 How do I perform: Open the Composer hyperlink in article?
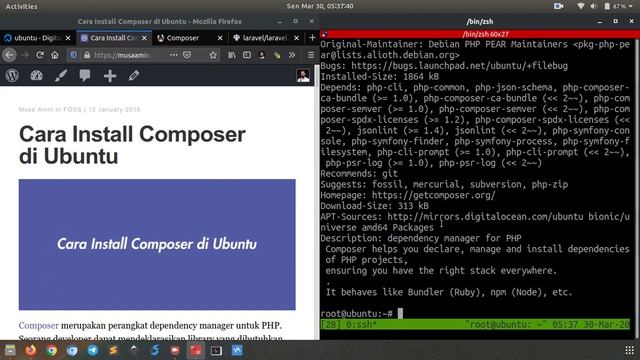38,325
